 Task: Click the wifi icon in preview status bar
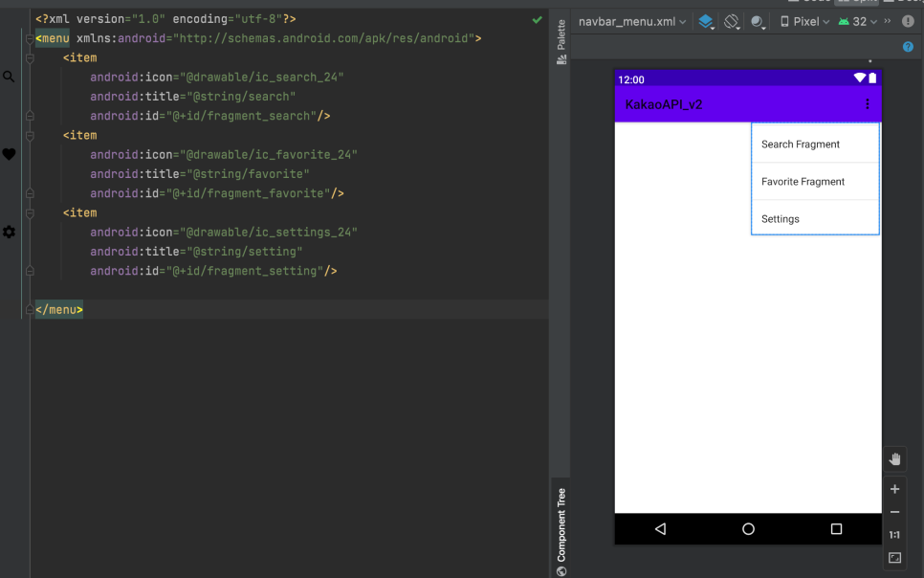(859, 78)
